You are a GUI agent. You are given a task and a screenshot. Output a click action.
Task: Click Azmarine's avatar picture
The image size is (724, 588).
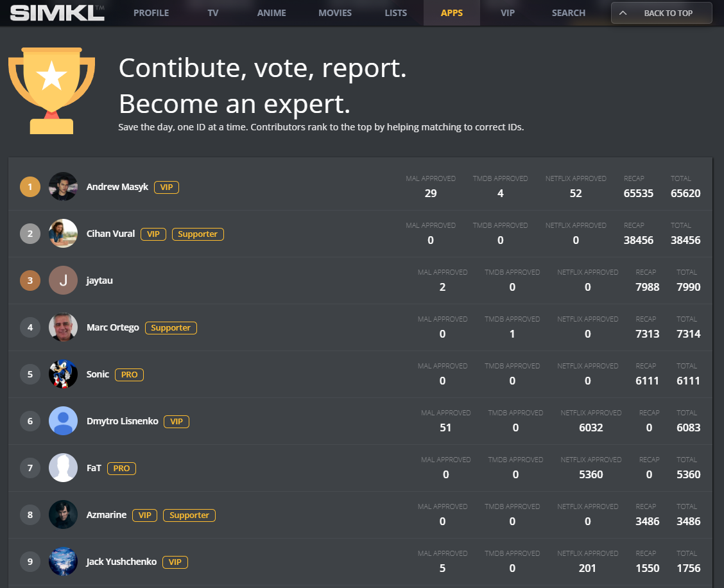point(63,515)
